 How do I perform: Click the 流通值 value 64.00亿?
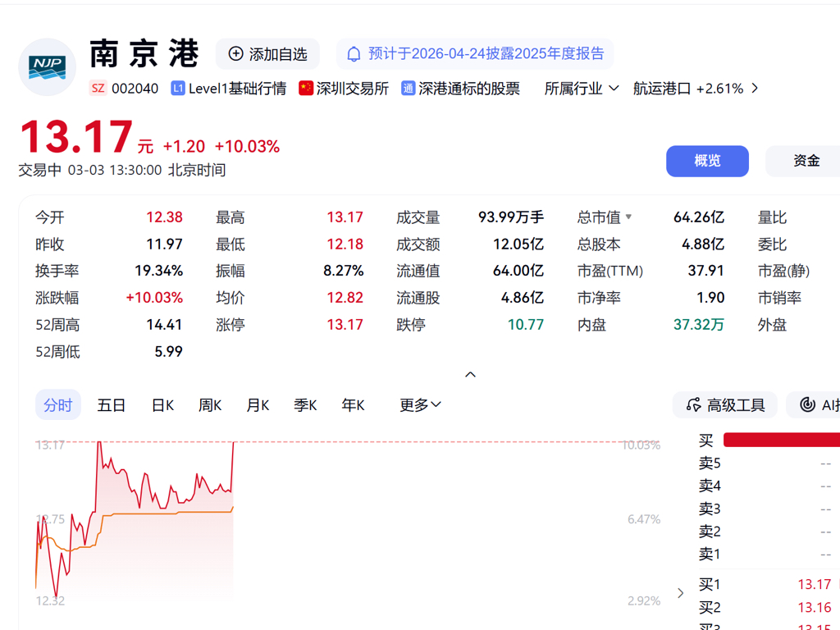coord(518,271)
